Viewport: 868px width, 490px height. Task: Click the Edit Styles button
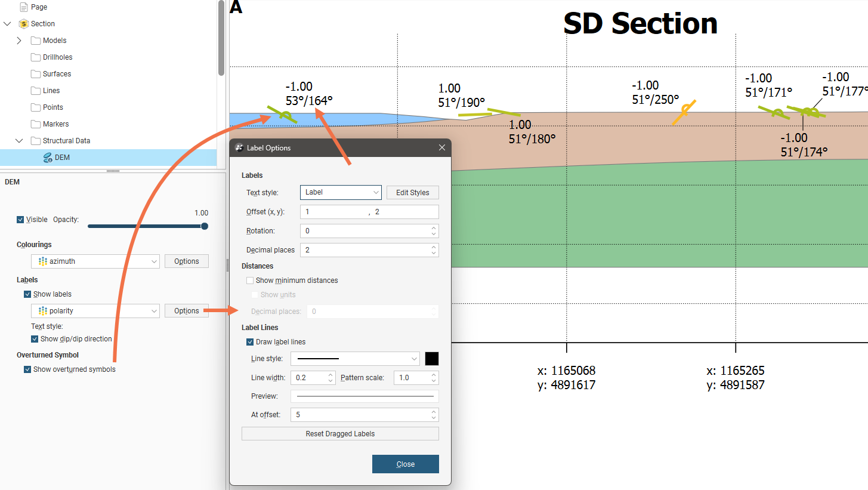coord(412,193)
